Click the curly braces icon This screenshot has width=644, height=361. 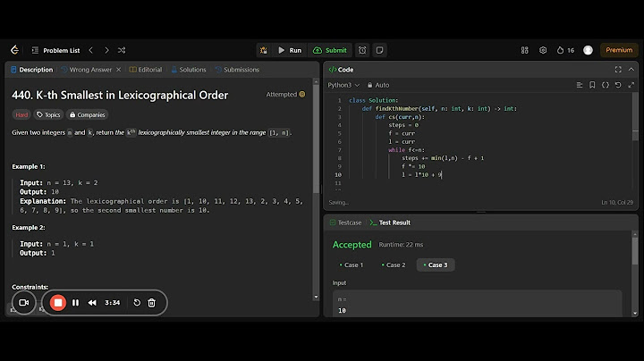(x=606, y=85)
